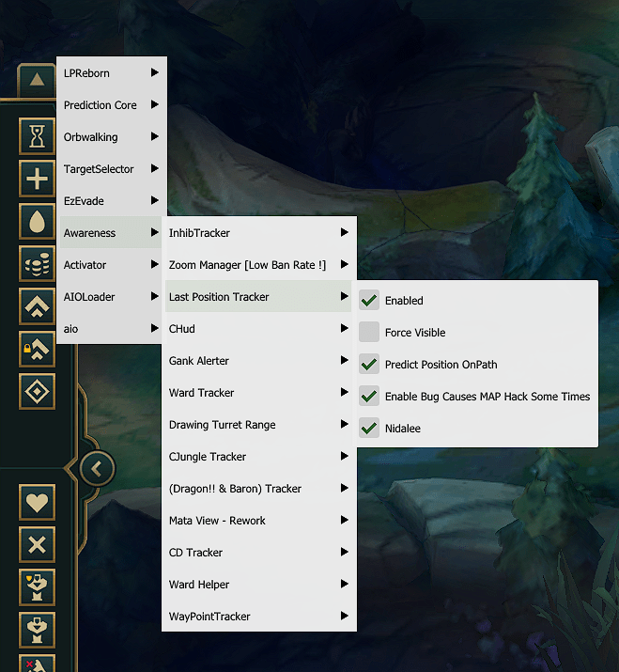The width and height of the screenshot is (619, 672).
Task: Open the TargetSelector submenu
Action: coord(112,168)
